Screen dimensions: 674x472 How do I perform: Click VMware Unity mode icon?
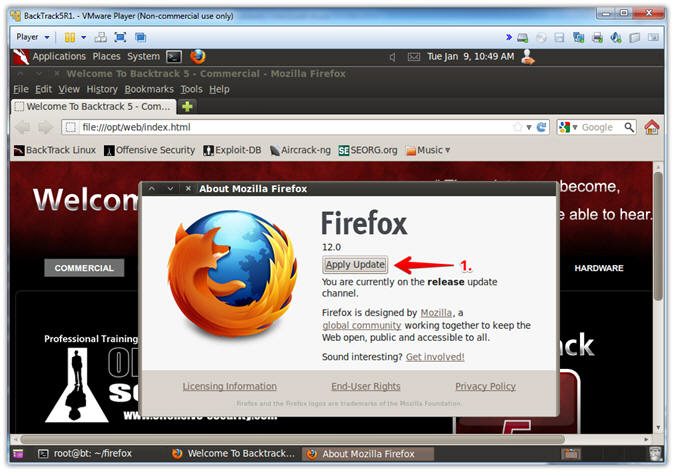(140, 37)
